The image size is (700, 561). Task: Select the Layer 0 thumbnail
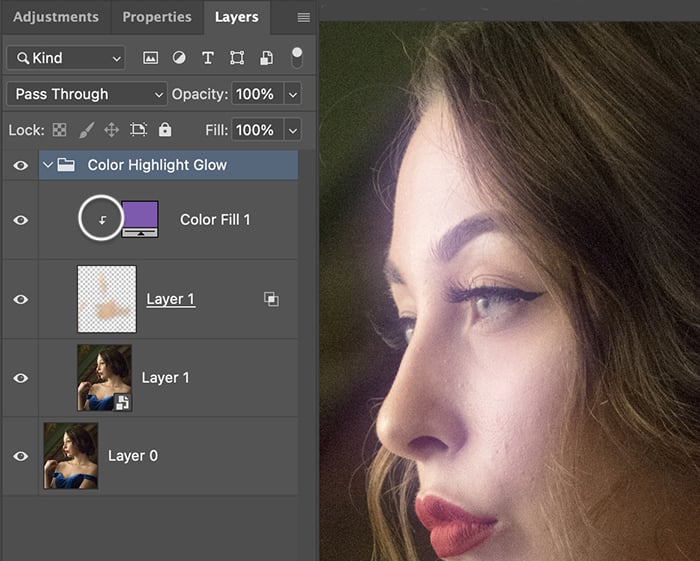click(71, 456)
